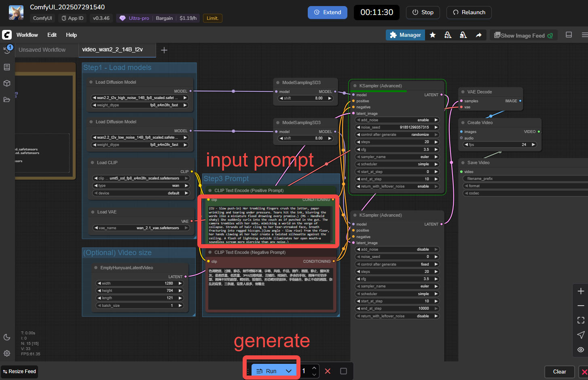Toggle add_noise enable in first KSampler
Screen dimensions: 588x380
pos(397,120)
